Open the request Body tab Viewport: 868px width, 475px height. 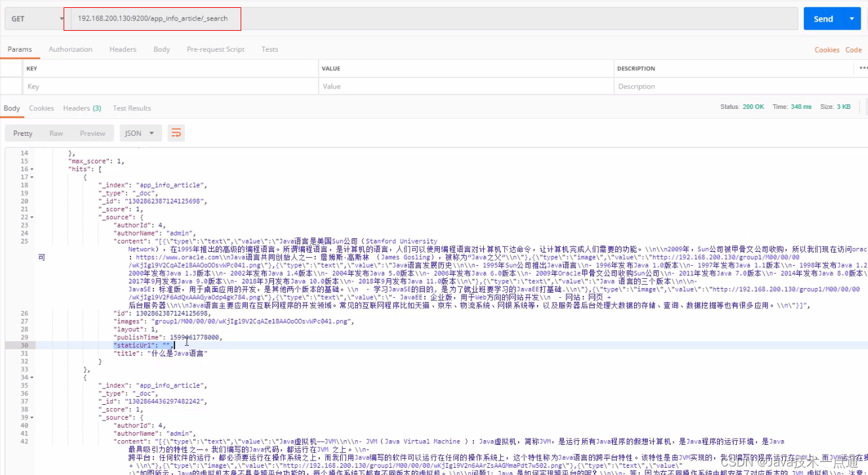[161, 49]
